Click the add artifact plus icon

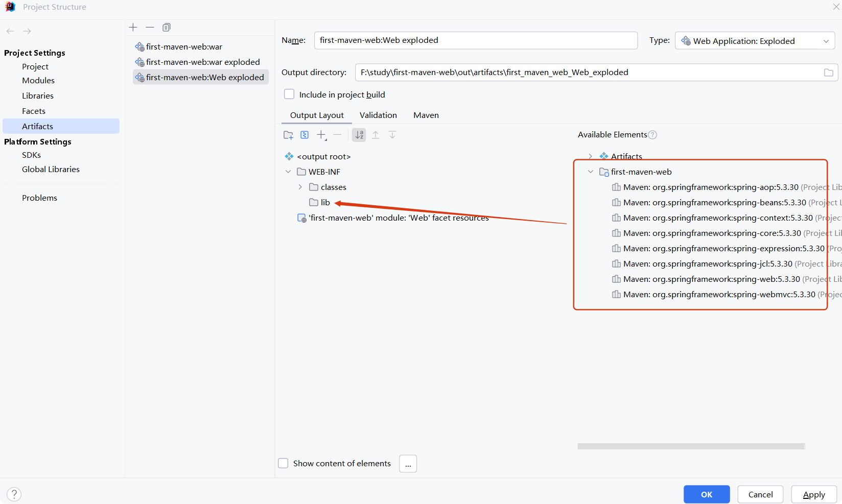click(x=133, y=27)
